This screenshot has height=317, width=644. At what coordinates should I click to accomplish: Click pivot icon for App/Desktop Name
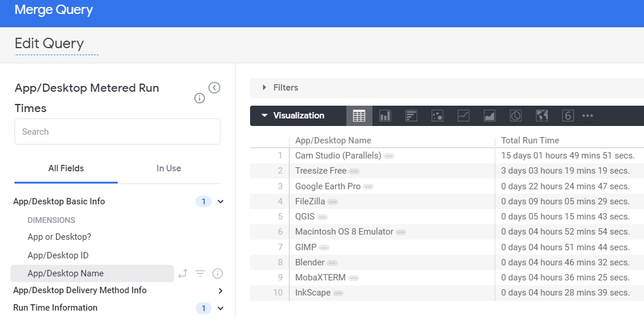[183, 273]
